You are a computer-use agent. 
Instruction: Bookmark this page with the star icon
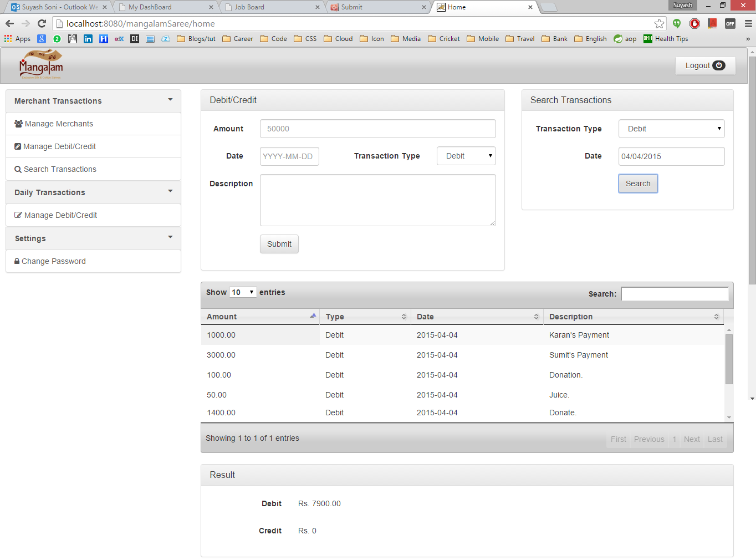[x=659, y=23]
